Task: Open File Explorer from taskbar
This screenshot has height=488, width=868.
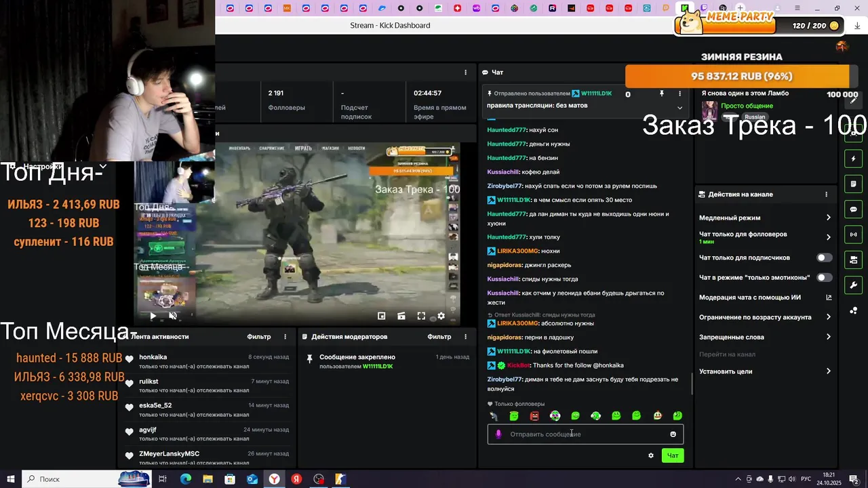Action: coord(208,479)
